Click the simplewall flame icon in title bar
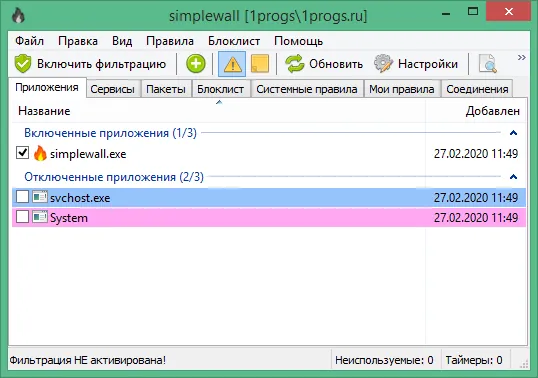 point(18,15)
